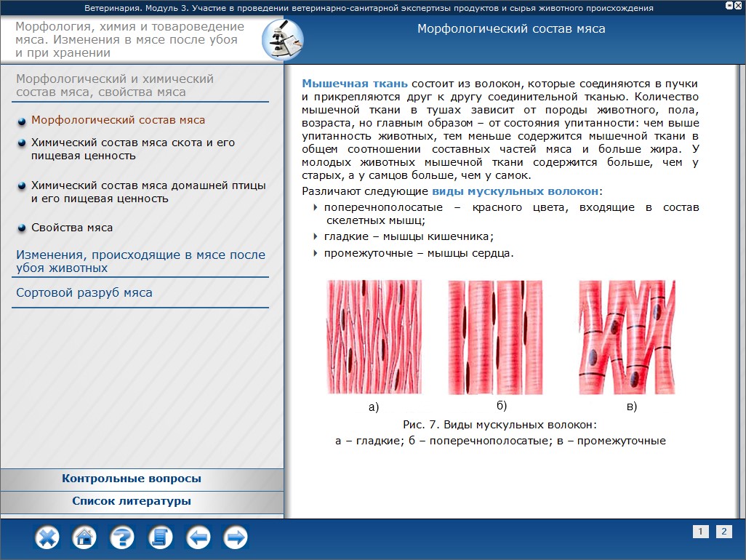Expand 'Изменения, происходящие в мясе после убоя' section
The image size is (746, 560).
(140, 261)
